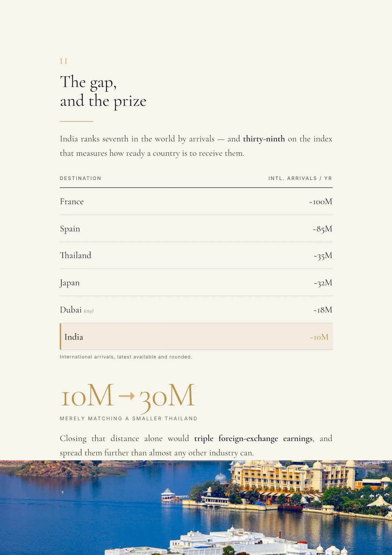This screenshot has height=555, width=392.
Task: Click the bold 'thirty-ninth' text
Action: coord(264,139)
